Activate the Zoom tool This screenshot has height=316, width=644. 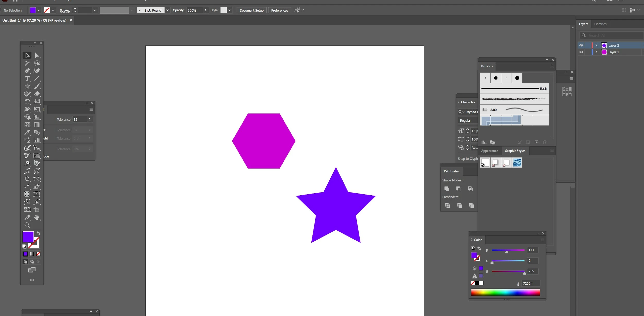27,225
